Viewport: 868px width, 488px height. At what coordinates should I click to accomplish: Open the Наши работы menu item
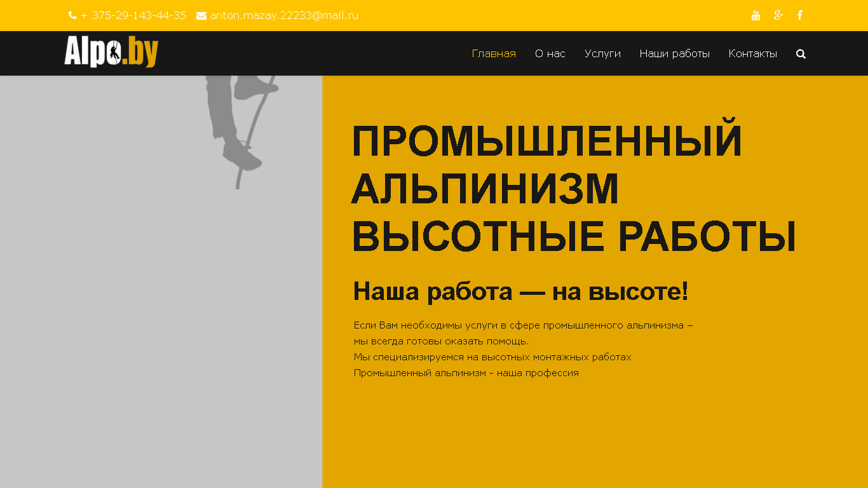(675, 54)
